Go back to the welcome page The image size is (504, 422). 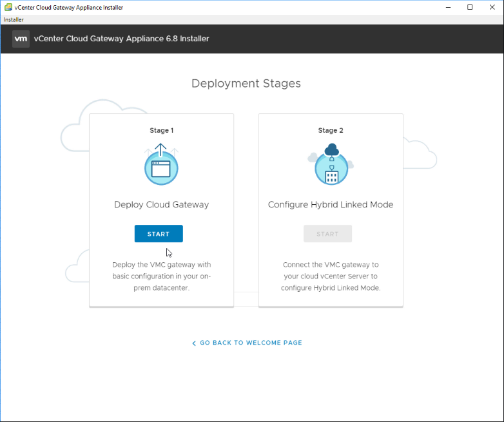[247, 343]
